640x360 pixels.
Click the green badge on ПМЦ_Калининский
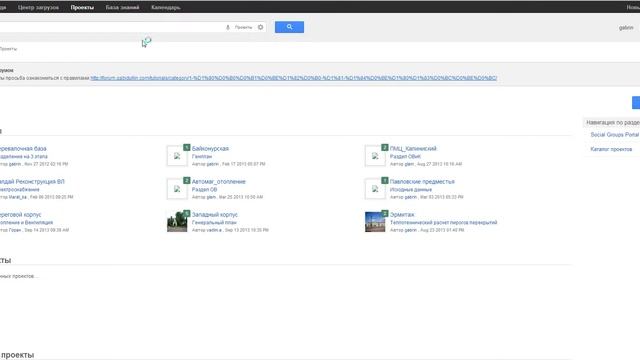point(385,147)
